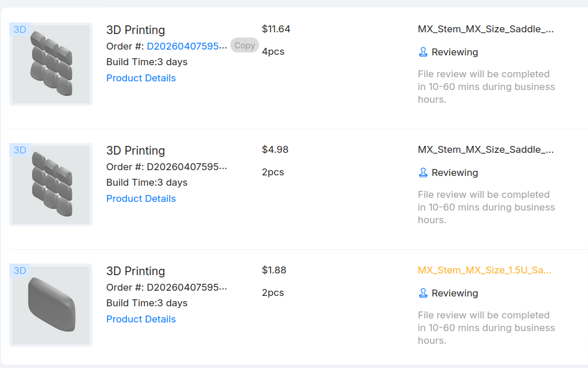Image resolution: width=588 pixels, height=368 pixels.
Task: Click the file review note in $1.88 order
Action: tap(486, 328)
